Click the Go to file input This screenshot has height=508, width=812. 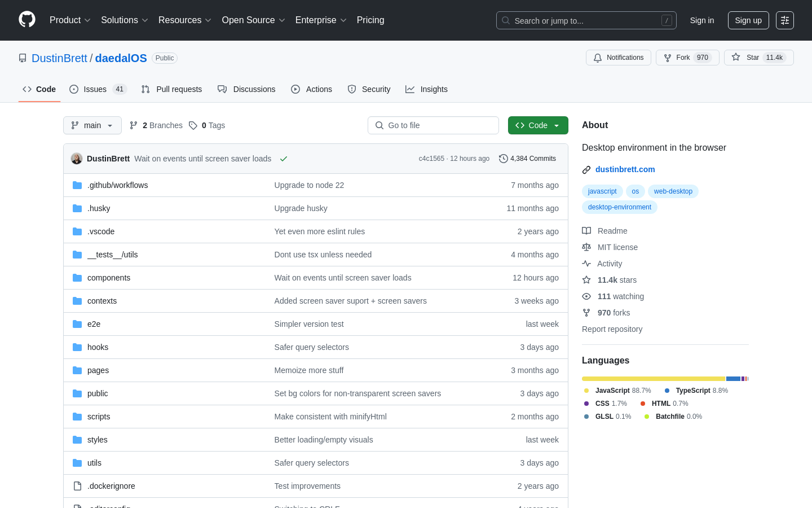click(433, 125)
